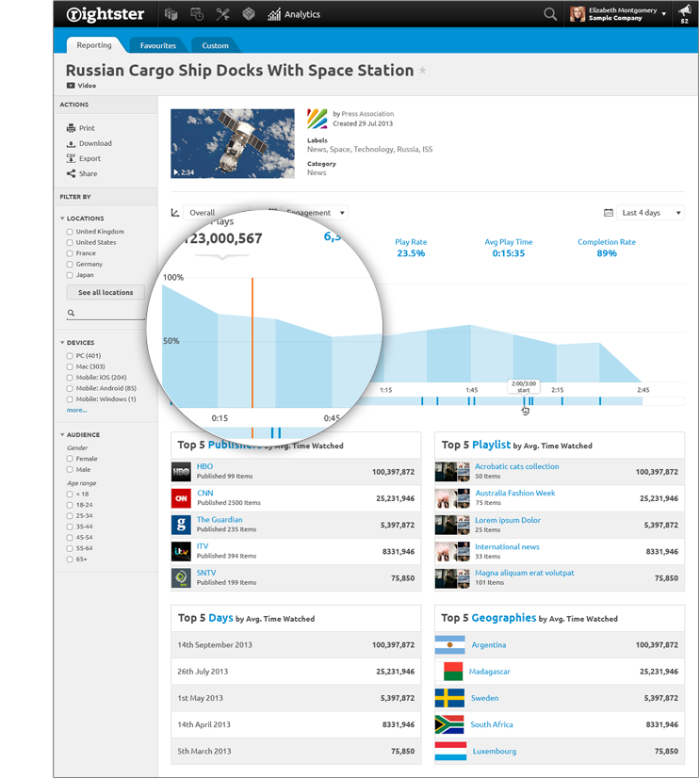
Task: Check the Japan location filter
Action: (70, 276)
